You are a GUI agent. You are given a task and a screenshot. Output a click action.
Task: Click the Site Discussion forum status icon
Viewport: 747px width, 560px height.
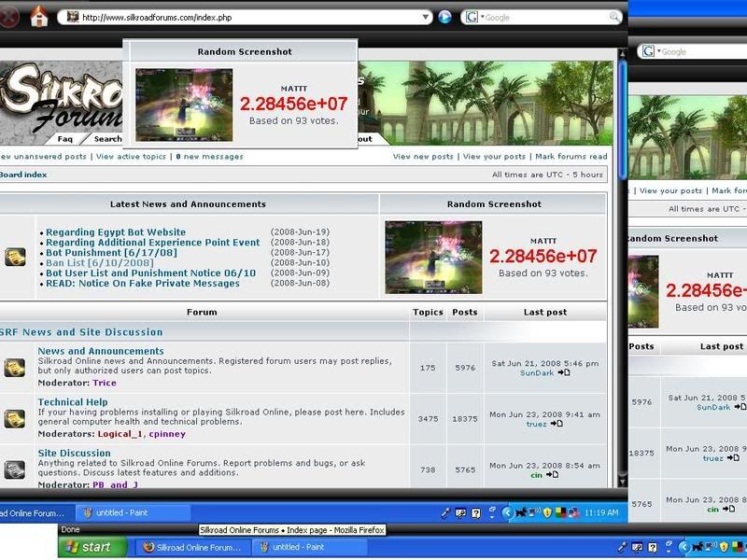coord(15,469)
